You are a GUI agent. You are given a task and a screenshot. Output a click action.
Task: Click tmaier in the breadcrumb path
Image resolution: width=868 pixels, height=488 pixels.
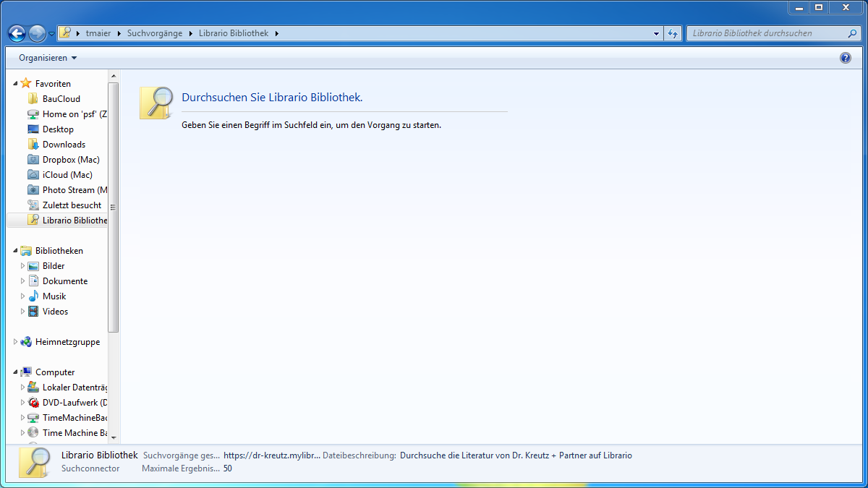click(98, 33)
